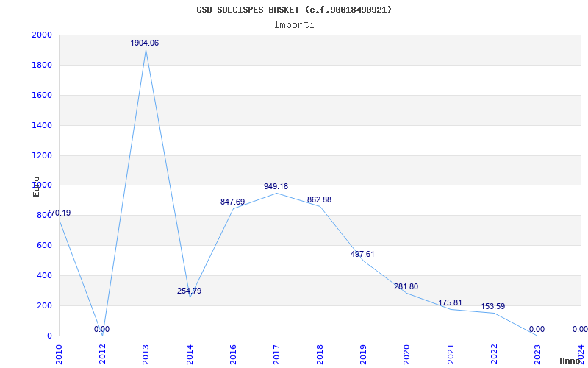Image resolution: width=588 pixels, height=368 pixels.
Task: Select the 497.61 value label
Action: pyautogui.click(x=362, y=254)
